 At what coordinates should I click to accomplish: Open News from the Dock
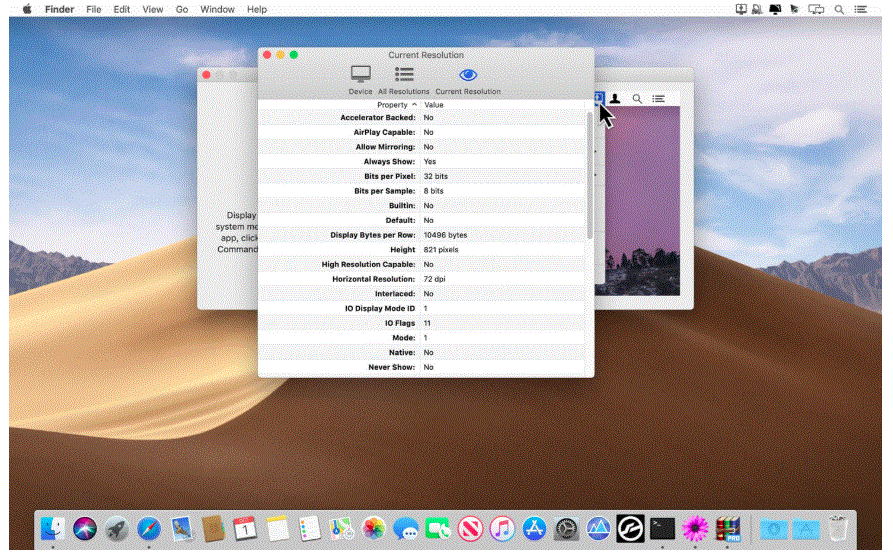pyautogui.click(x=470, y=528)
